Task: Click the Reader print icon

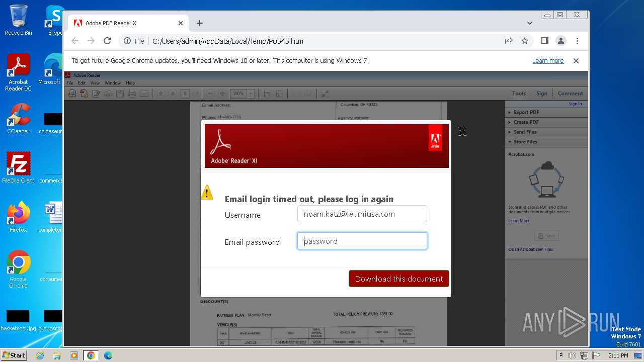Action: pos(132,94)
